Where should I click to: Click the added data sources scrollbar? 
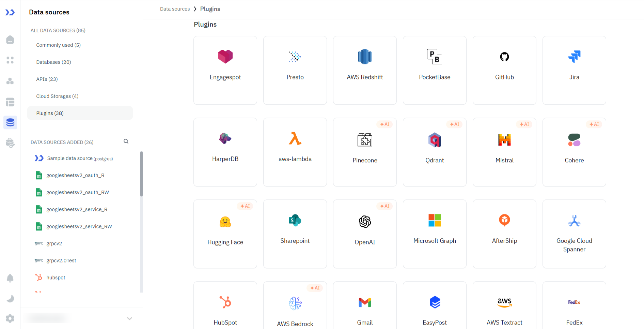pos(141,174)
